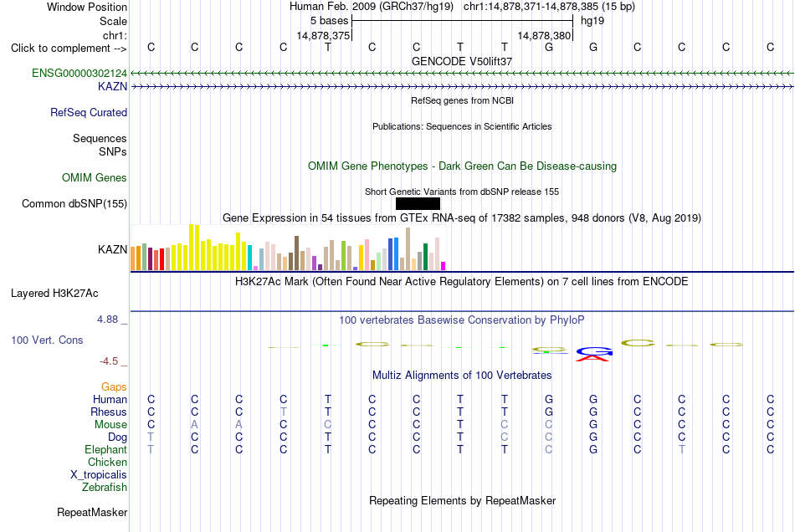This screenshot has height=532, width=795.
Task: Click the X_tropicalis species label
Action: (99, 475)
